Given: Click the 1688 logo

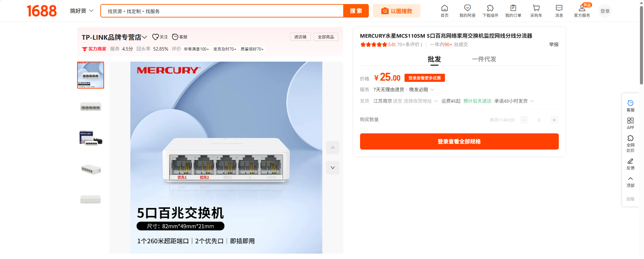Looking at the screenshot, I should (42, 11).
